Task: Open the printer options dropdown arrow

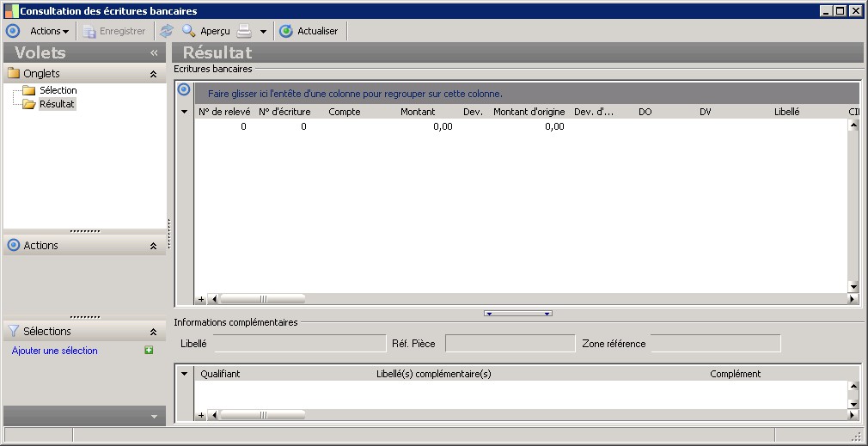Action: (x=263, y=31)
